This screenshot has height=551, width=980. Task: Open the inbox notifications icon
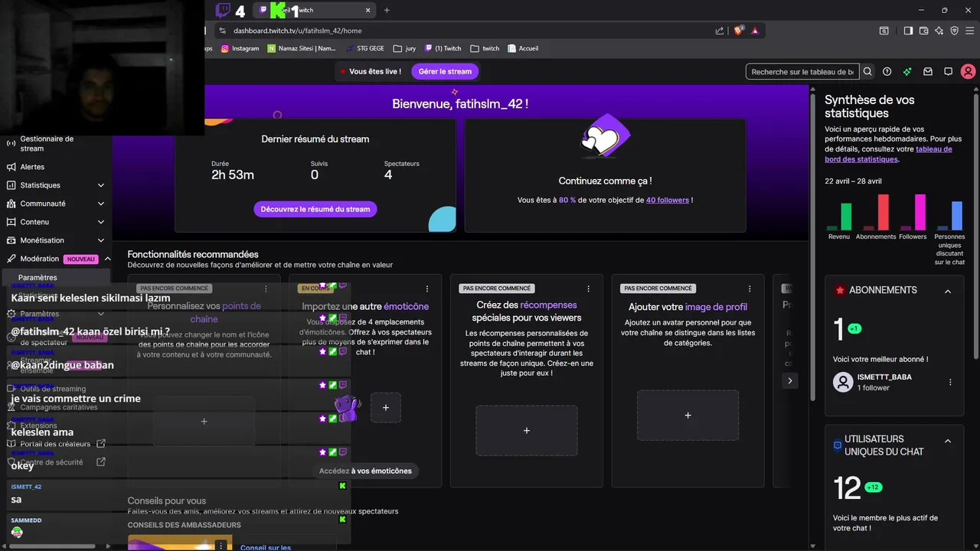tap(928, 71)
